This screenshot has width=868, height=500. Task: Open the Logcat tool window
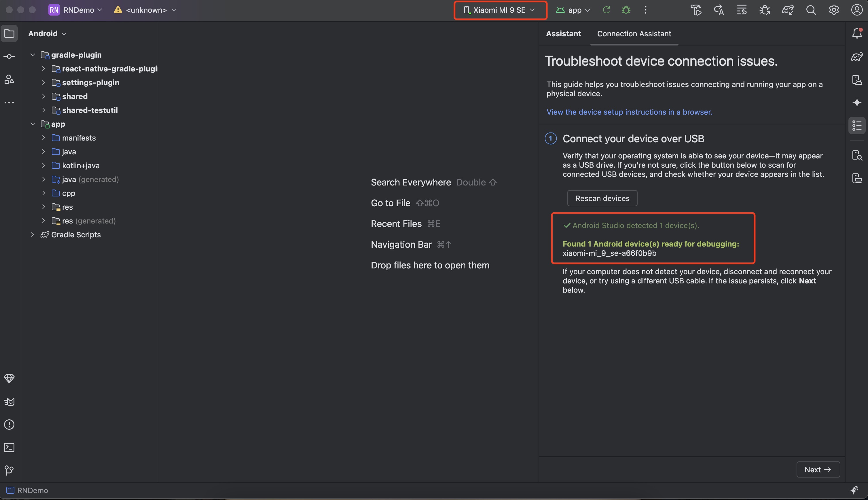9,402
